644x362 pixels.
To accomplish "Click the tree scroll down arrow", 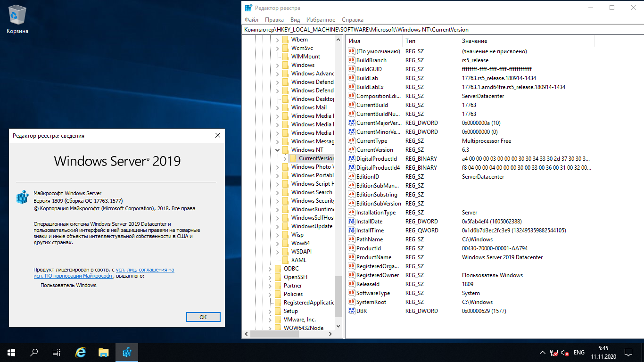I will 338,326.
